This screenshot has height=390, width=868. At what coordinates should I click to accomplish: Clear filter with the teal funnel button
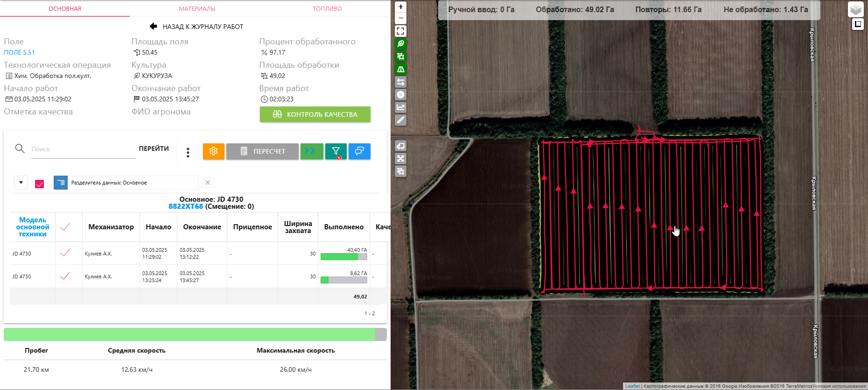point(336,151)
